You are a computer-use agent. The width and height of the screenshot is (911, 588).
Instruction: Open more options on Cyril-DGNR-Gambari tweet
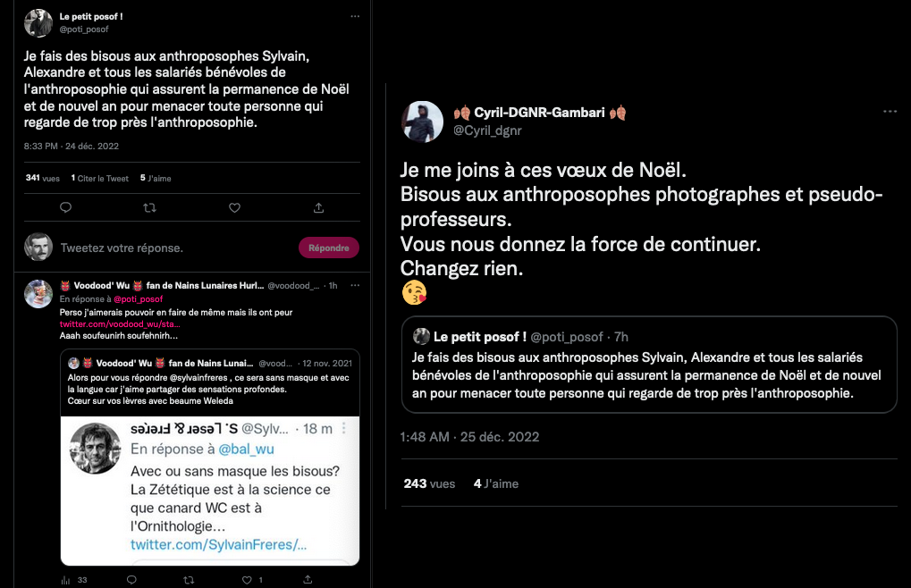[x=890, y=112]
